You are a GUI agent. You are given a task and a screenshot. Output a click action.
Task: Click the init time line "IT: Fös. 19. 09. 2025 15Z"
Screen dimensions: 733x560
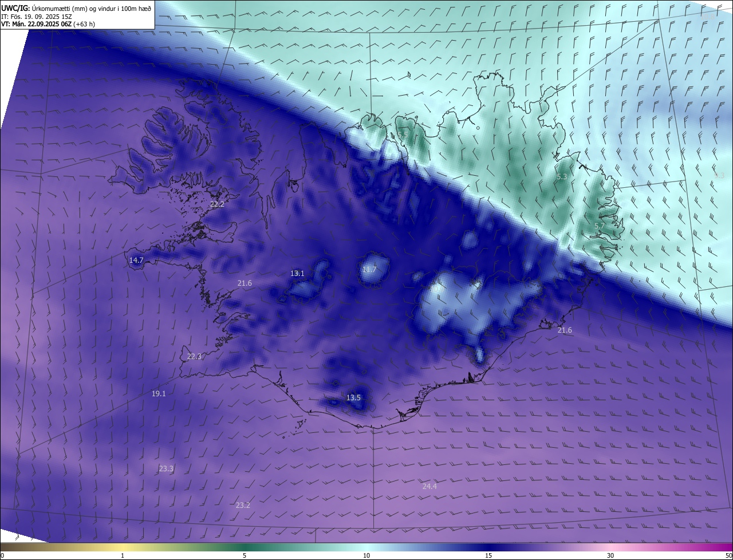click(36, 17)
